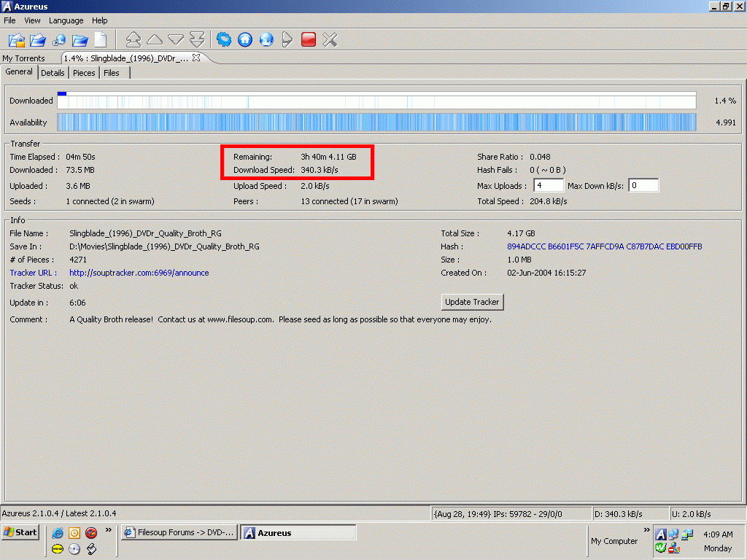This screenshot has width=747, height=560.
Task: Click the open folder toolbar icon
Action: coord(80,40)
